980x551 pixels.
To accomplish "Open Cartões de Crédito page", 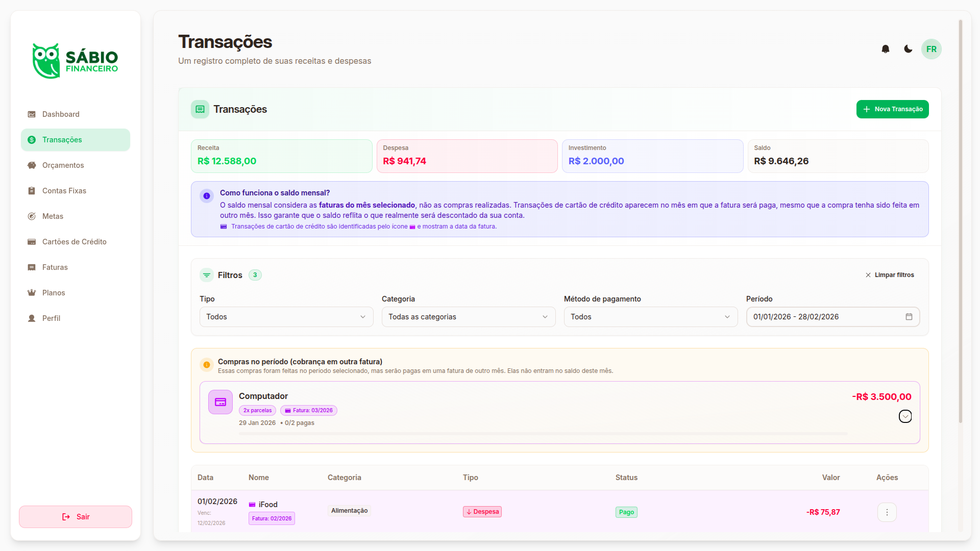I will click(x=76, y=242).
